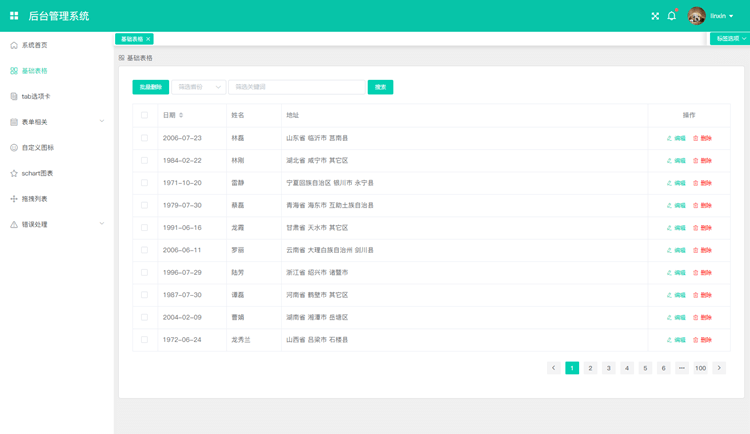Screen dimensions: 750x434
Task: Click the schart图表 star icon in the sidebar
Action: (14, 173)
